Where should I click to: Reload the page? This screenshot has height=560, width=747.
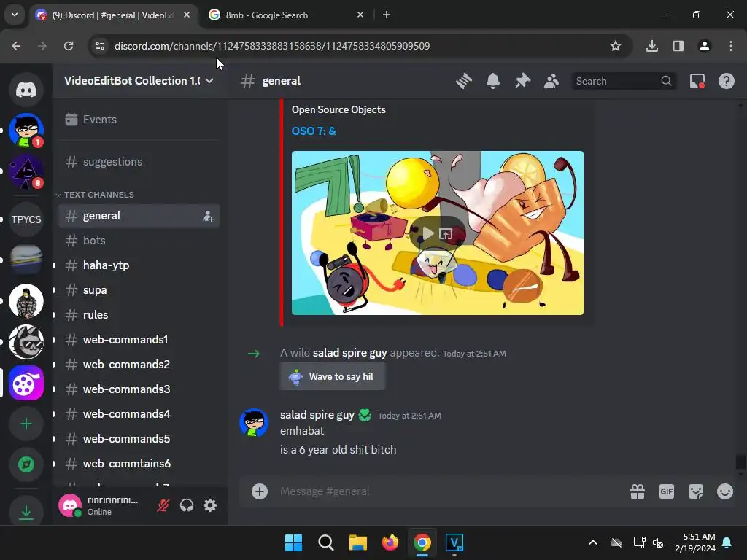pos(69,46)
